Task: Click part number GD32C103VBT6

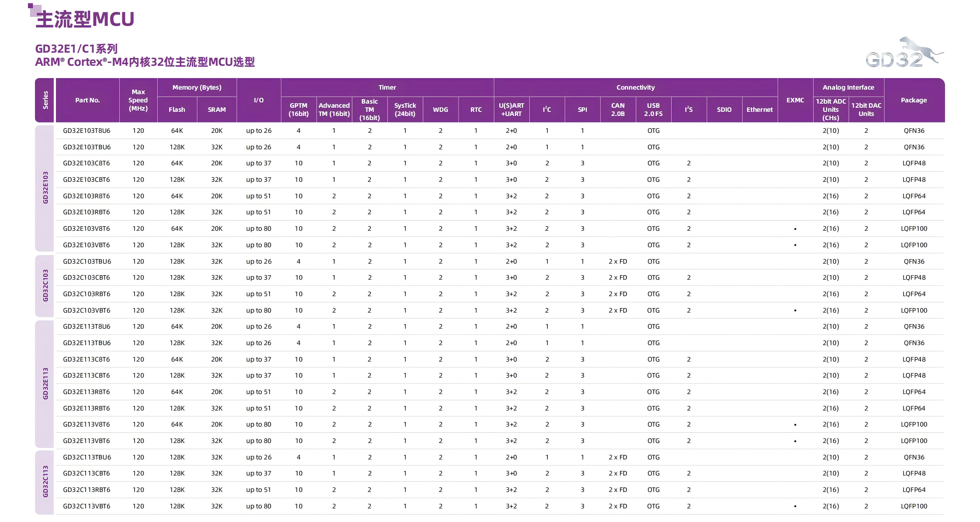Action: tap(86, 311)
